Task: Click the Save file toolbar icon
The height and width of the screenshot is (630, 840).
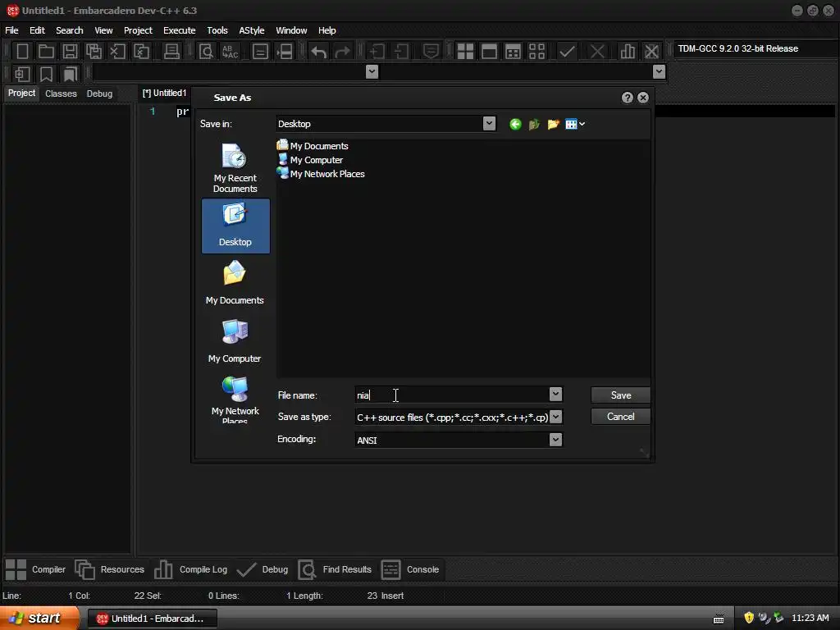Action: click(x=70, y=52)
